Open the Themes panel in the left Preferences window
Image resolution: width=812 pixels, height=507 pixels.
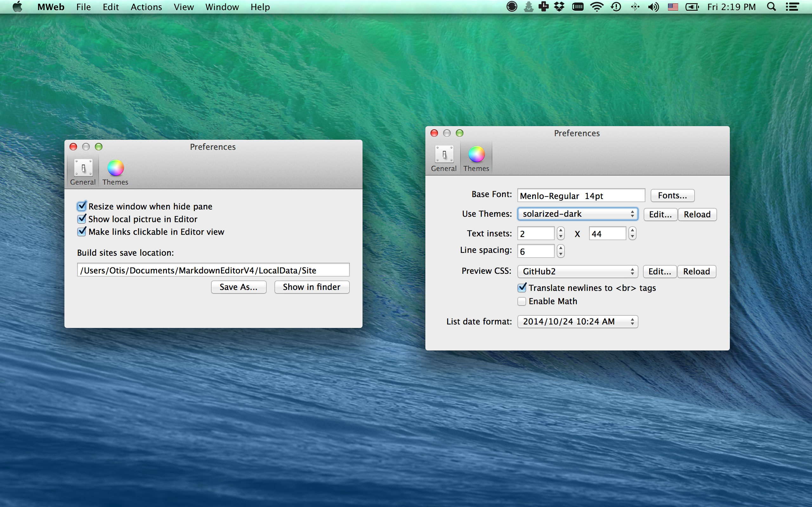tap(115, 172)
